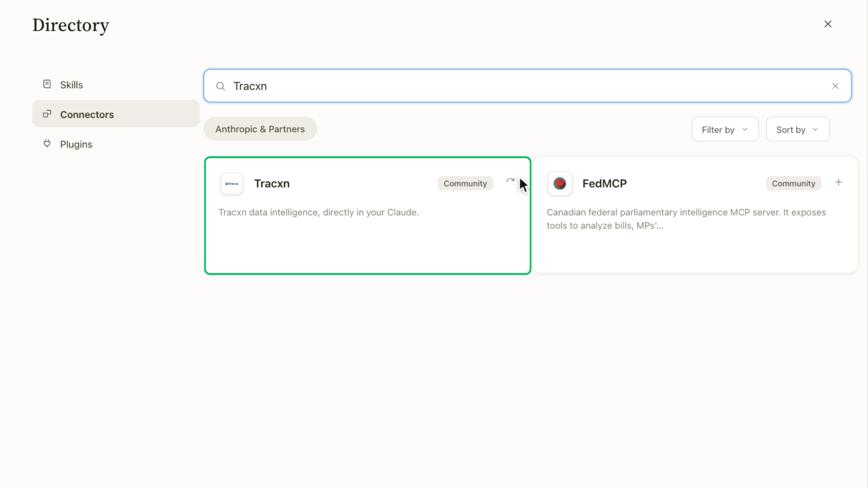868x488 pixels.
Task: Open the Tracxn connector card
Action: point(367,216)
